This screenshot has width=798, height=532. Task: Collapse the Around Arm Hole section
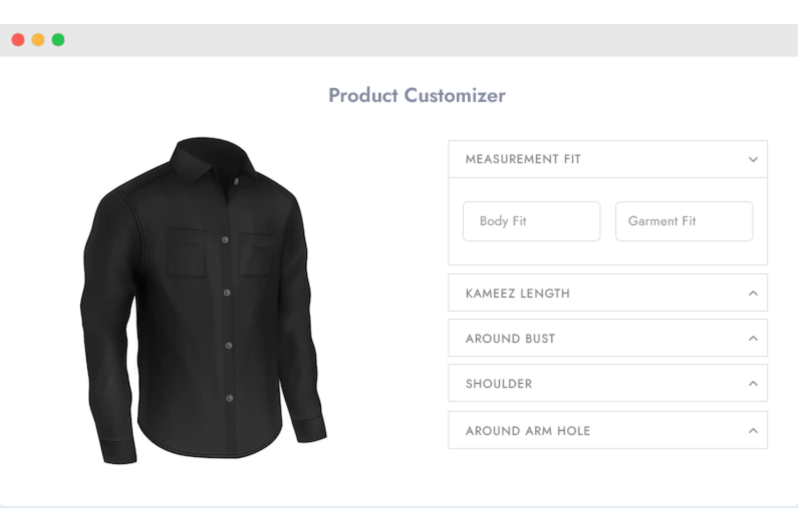coord(607,430)
